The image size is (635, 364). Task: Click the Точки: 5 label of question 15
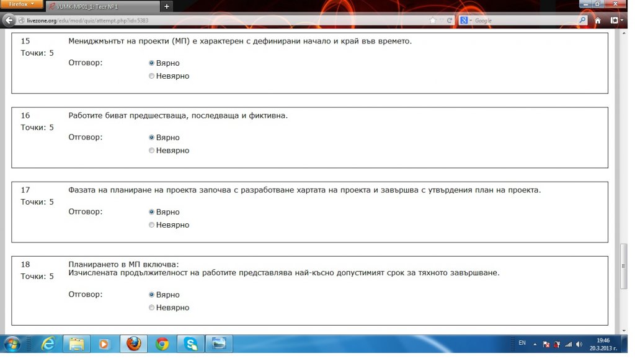[x=37, y=53]
